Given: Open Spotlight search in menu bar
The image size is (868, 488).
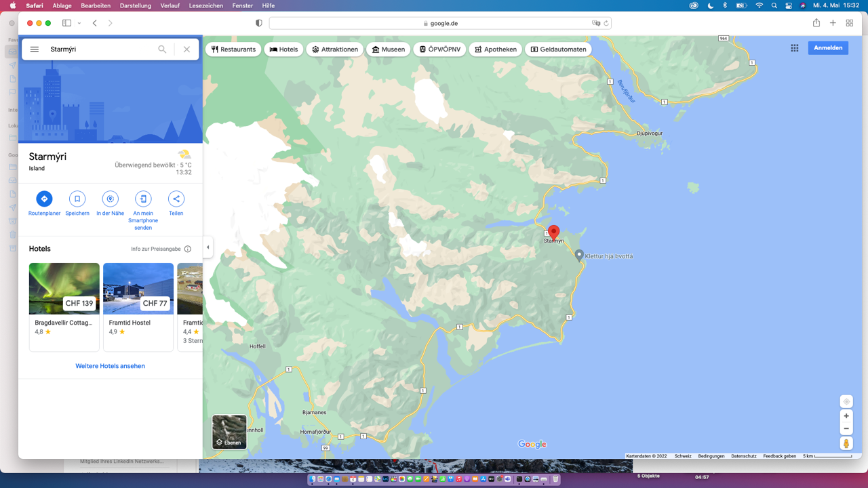Looking at the screenshot, I should point(774,5).
